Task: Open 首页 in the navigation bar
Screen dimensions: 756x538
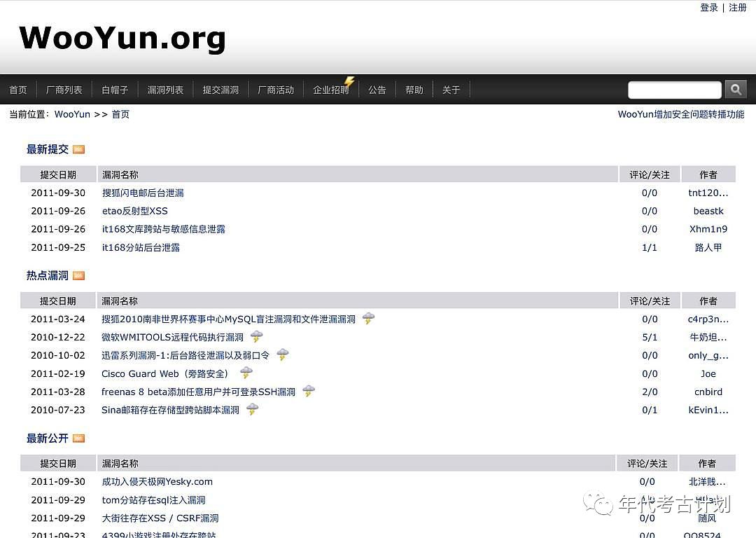Action: click(x=18, y=90)
